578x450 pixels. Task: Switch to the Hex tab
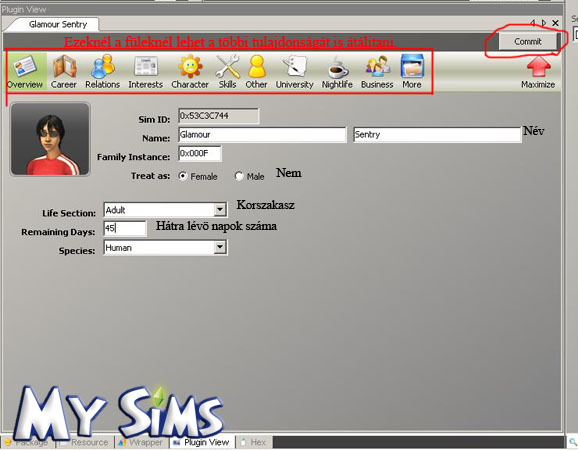coord(253,442)
